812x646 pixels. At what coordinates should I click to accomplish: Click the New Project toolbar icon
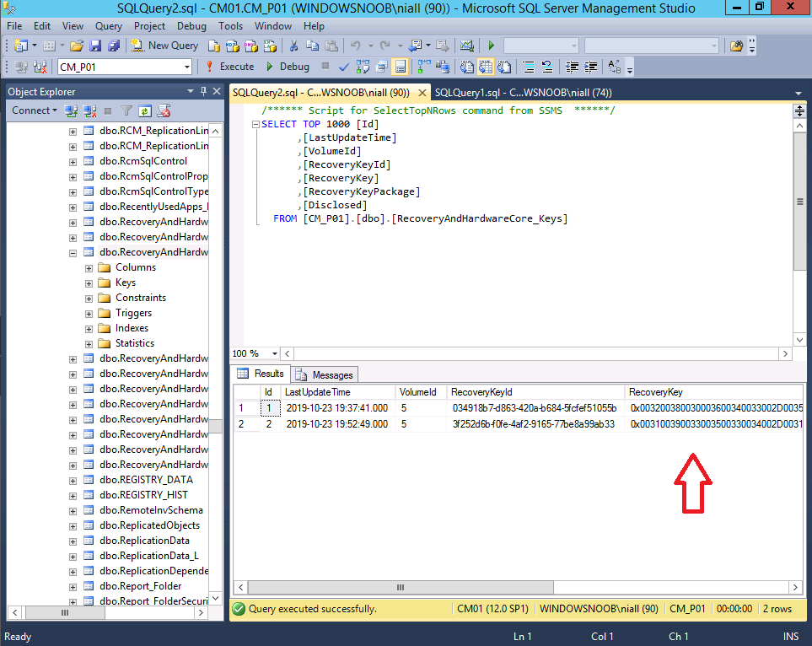coord(21,46)
